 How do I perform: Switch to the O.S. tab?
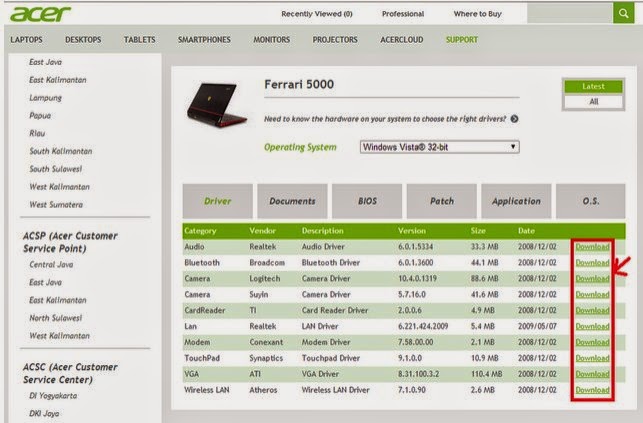click(x=591, y=201)
